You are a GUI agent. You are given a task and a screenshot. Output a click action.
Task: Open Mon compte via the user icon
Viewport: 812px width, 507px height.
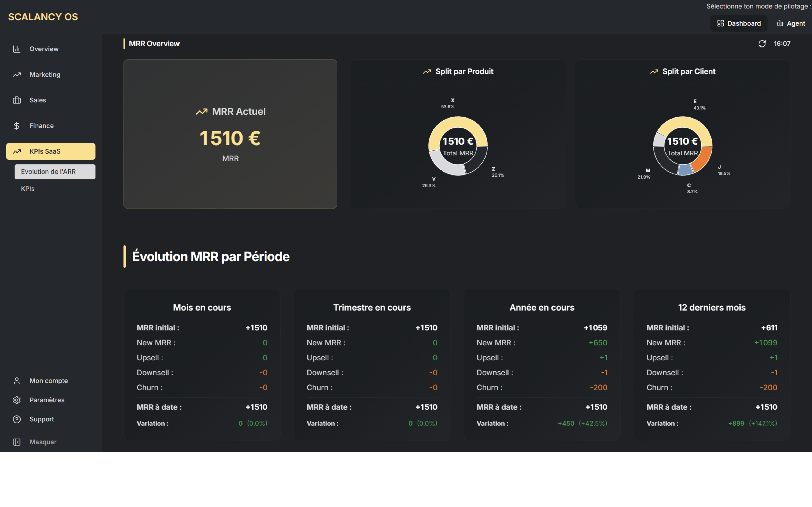pos(17,381)
